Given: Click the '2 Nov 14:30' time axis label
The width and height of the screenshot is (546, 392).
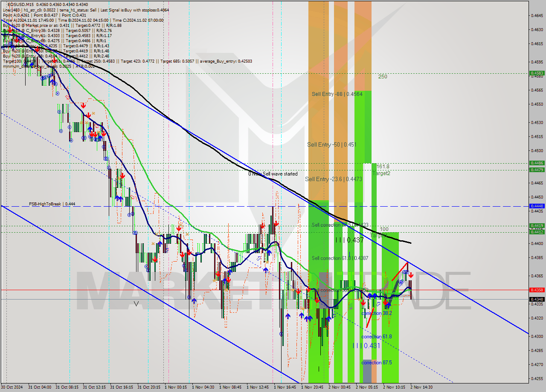Looking at the screenshot, I should pyautogui.click(x=421, y=387).
